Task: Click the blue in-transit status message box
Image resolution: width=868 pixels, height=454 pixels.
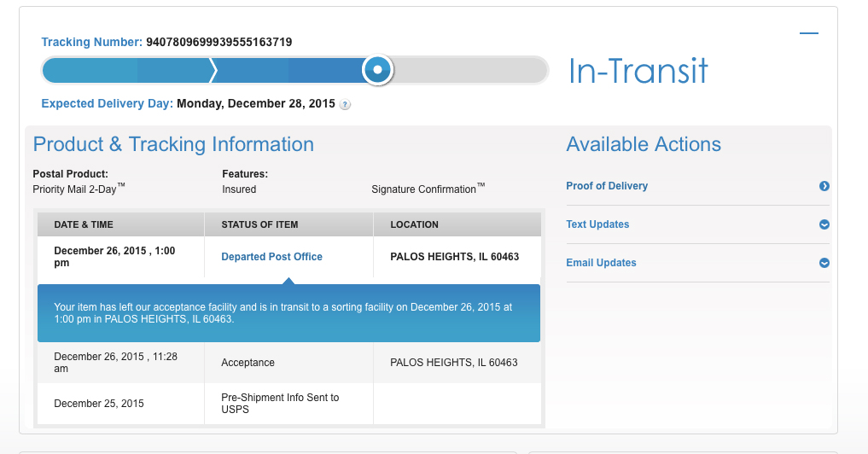Action: pos(289,313)
